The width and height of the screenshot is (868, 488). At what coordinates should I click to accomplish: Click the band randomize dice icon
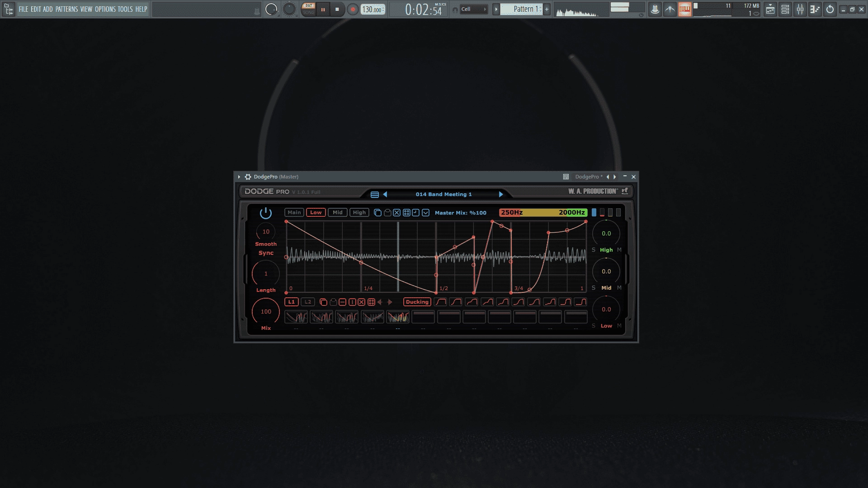(406, 212)
